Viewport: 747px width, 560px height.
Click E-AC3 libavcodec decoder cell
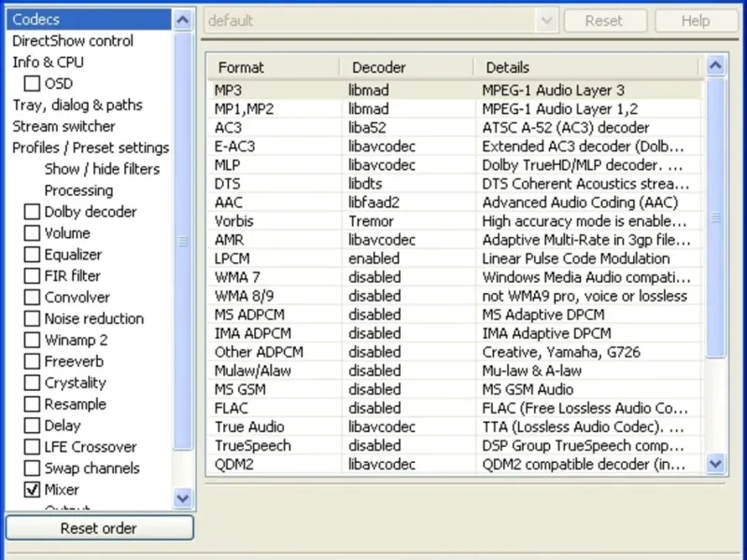409,147
